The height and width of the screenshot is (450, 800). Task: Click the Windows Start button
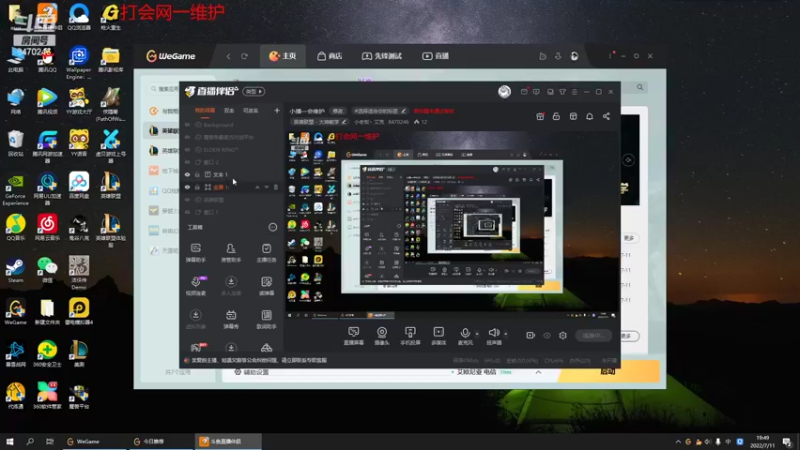point(10,441)
